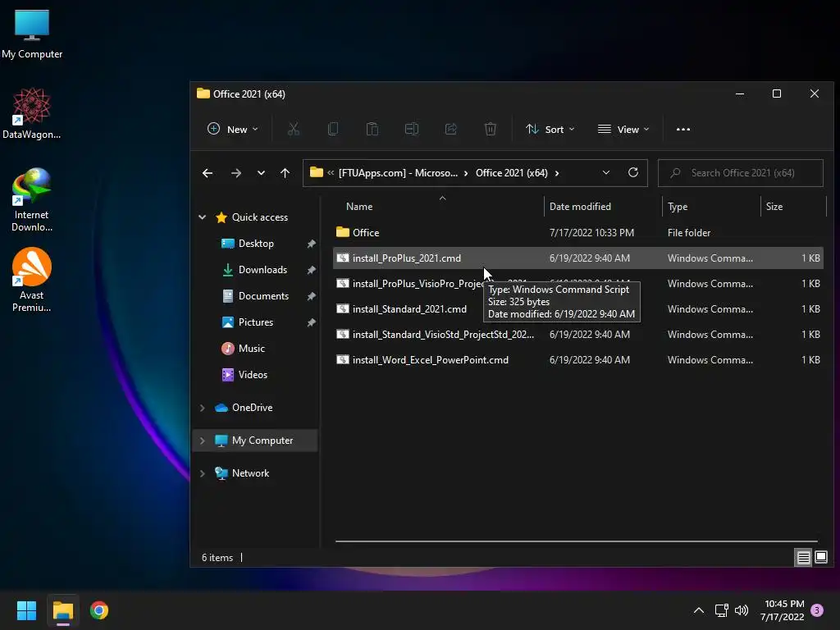Viewport: 840px width, 630px height.
Task: Select install_Word_Excel_PowerPoint.cmd file
Action: tap(578, 360)
